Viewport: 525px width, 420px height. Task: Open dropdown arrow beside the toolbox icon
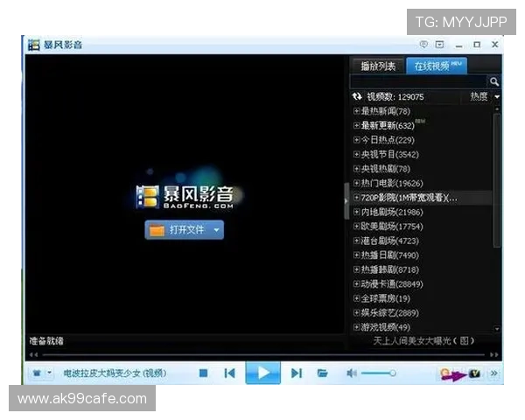[x=49, y=373]
